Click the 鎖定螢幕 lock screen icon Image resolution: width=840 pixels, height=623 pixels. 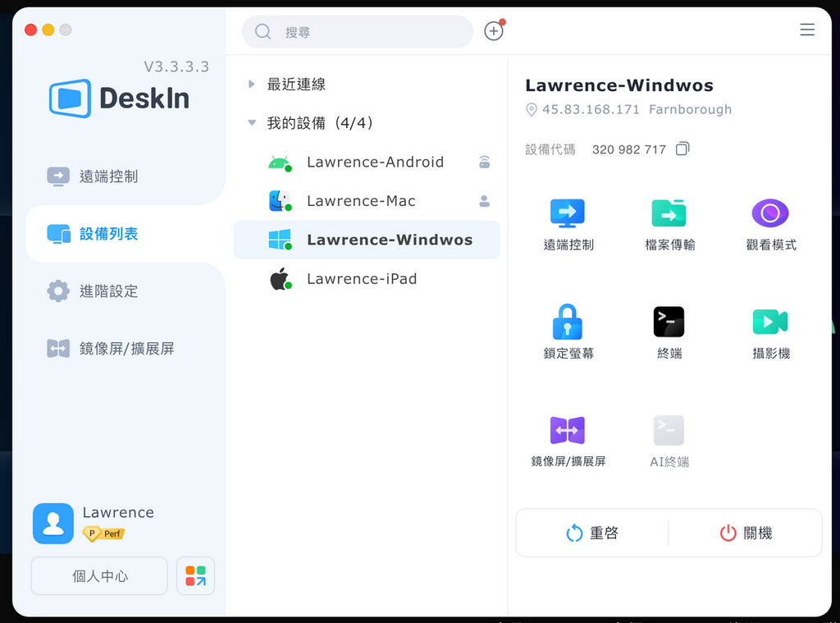(568, 322)
